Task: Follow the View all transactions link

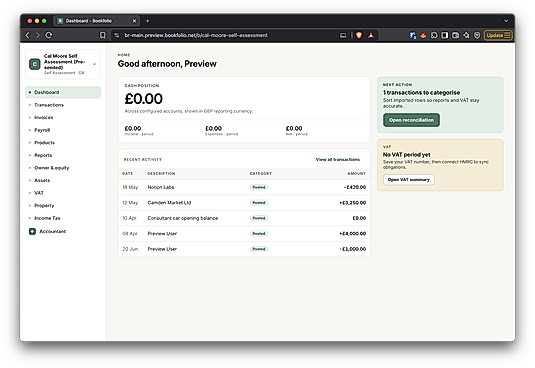Action: pyautogui.click(x=337, y=160)
